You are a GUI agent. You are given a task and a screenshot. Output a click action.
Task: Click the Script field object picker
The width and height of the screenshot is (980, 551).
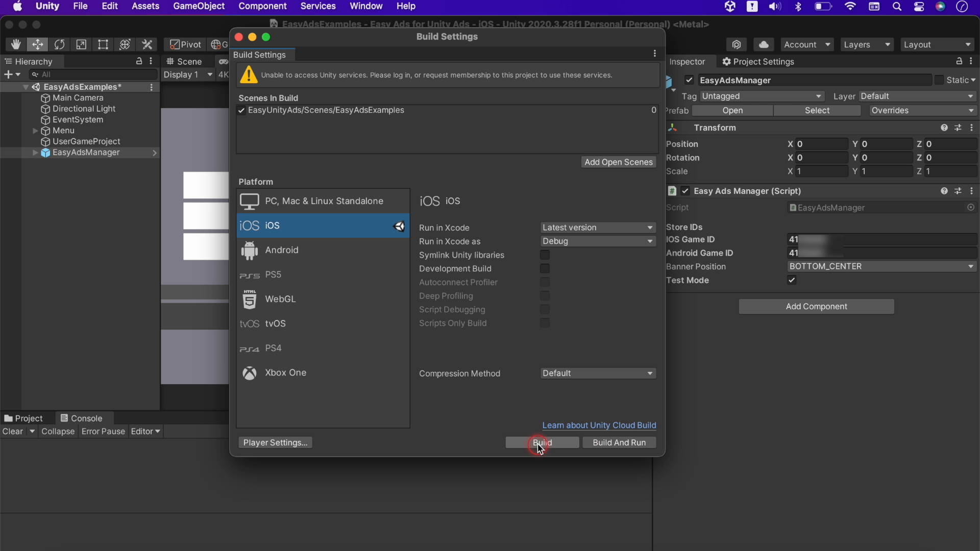(971, 207)
